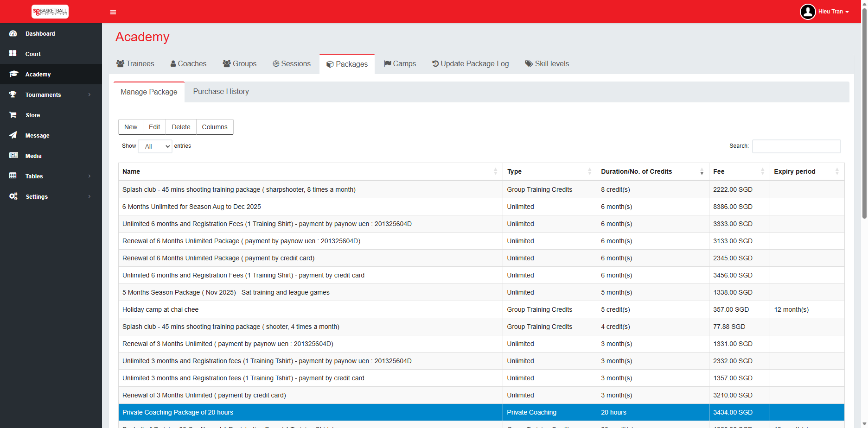Click the Media newspaper icon

point(13,156)
